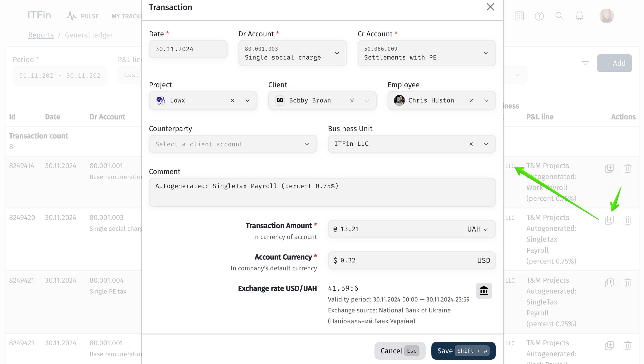
Task: Open the help question mark icon
Action: [539, 16]
